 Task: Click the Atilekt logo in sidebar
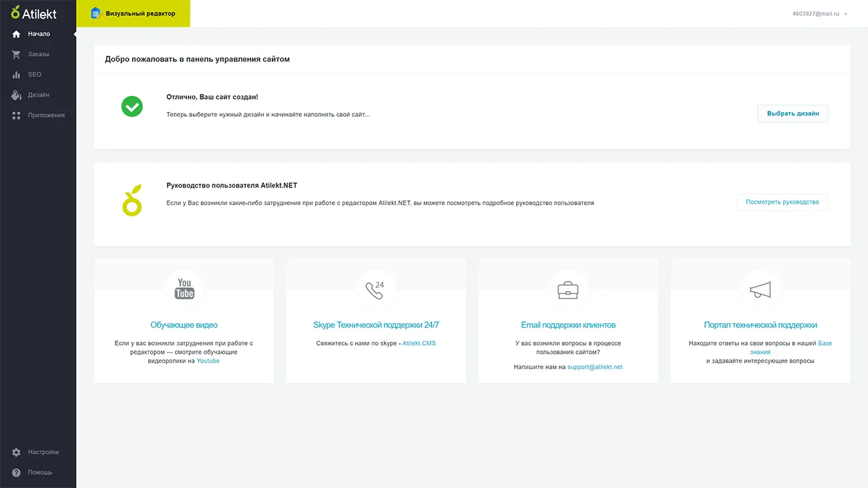pyautogui.click(x=33, y=13)
